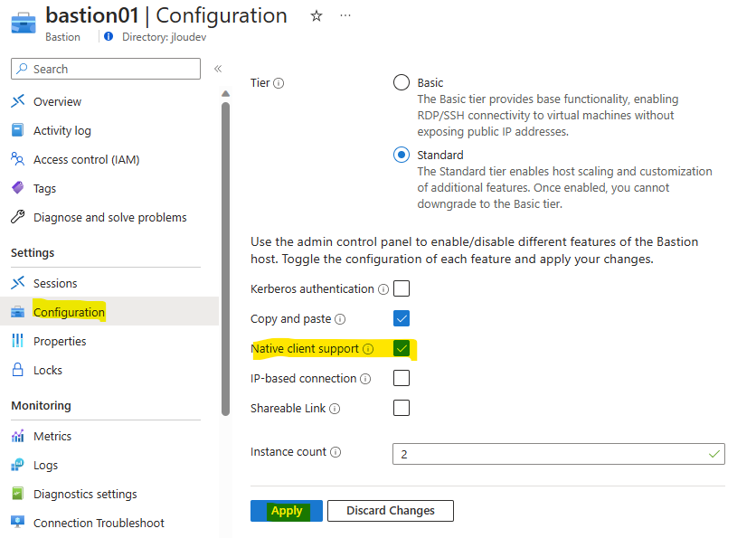Viewport: 756px width, 538px height.
Task: Click the Discard Changes button
Action: pyautogui.click(x=391, y=511)
